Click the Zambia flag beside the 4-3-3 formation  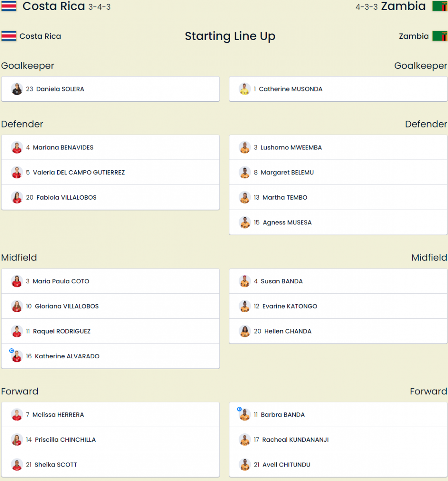(440, 6)
